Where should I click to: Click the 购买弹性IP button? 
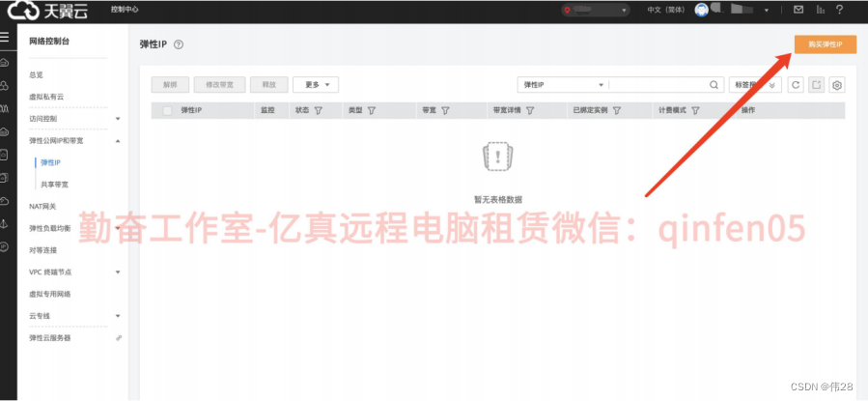(x=826, y=44)
